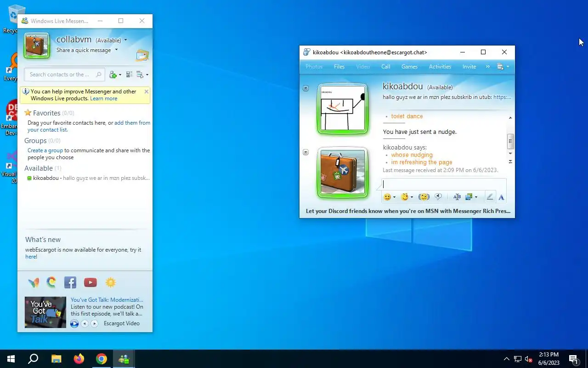Open the email inbox envelope icon
The height and width of the screenshot is (368, 588).
point(142,56)
